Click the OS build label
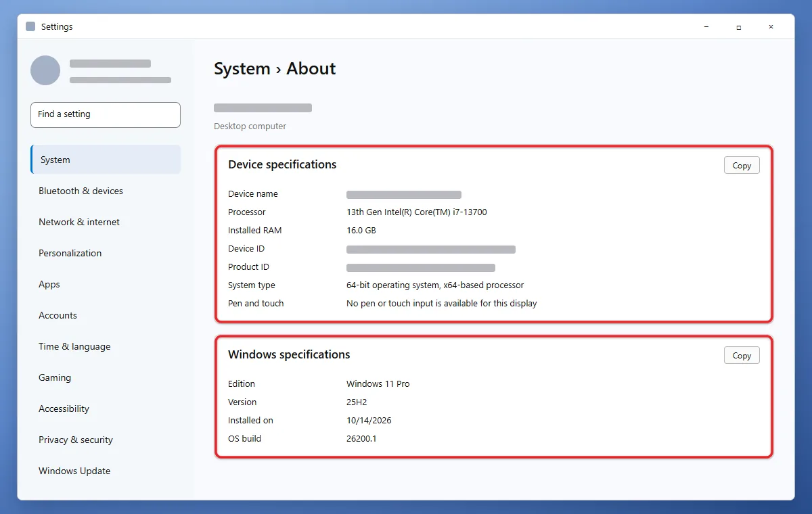Viewport: 812px width, 514px height. (244, 438)
